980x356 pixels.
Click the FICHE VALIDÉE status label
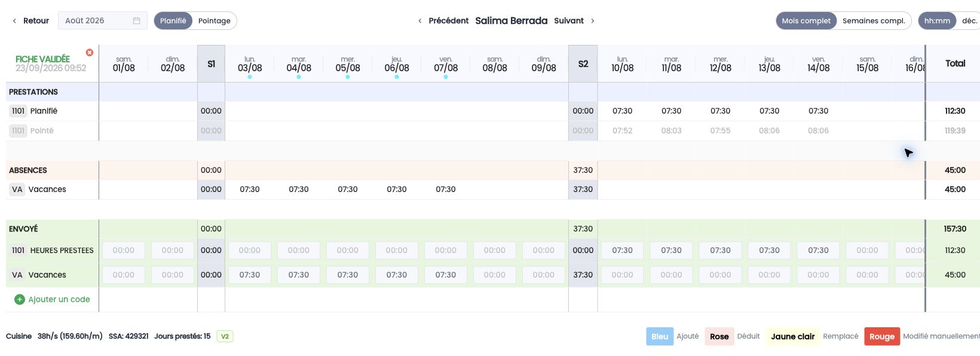[42, 59]
